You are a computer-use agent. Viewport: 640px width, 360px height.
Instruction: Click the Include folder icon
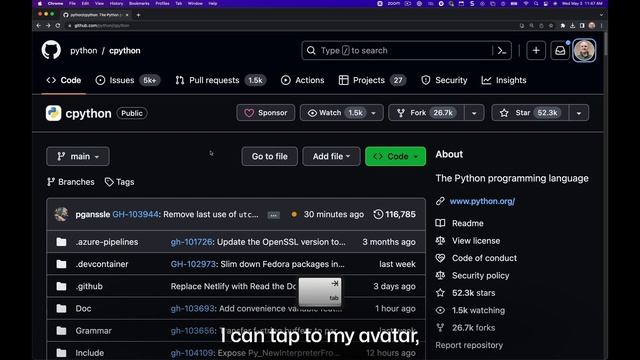(61, 353)
